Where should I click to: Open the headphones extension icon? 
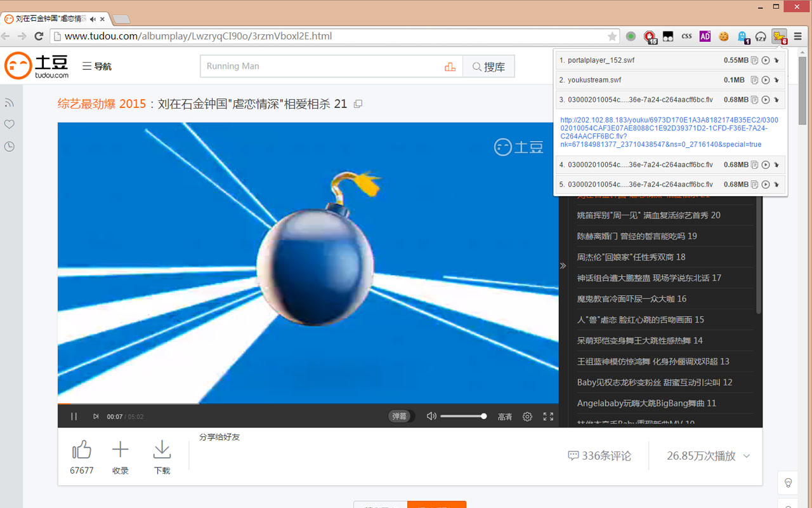(x=761, y=36)
